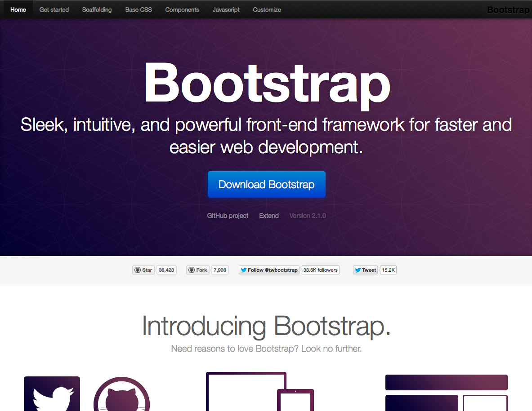Open the Javascript plugins page

226,9
